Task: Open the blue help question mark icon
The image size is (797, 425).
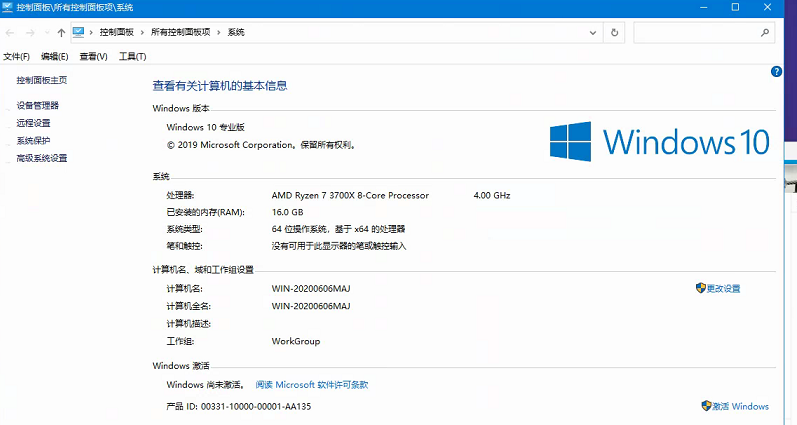Action: tap(776, 72)
